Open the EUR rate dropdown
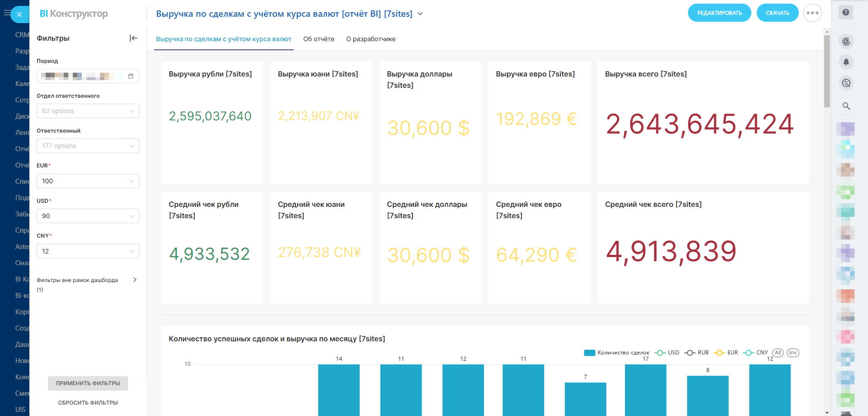This screenshot has height=416, width=868. (88, 181)
